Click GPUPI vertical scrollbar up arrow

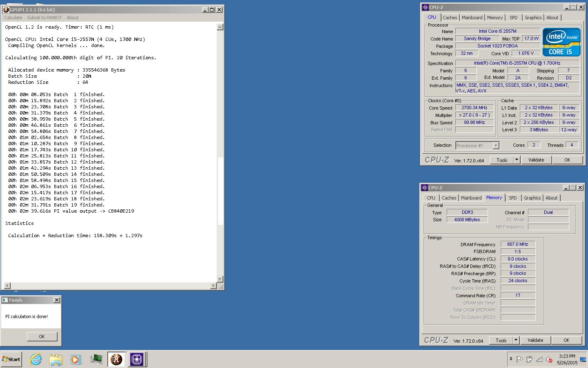coord(220,27)
